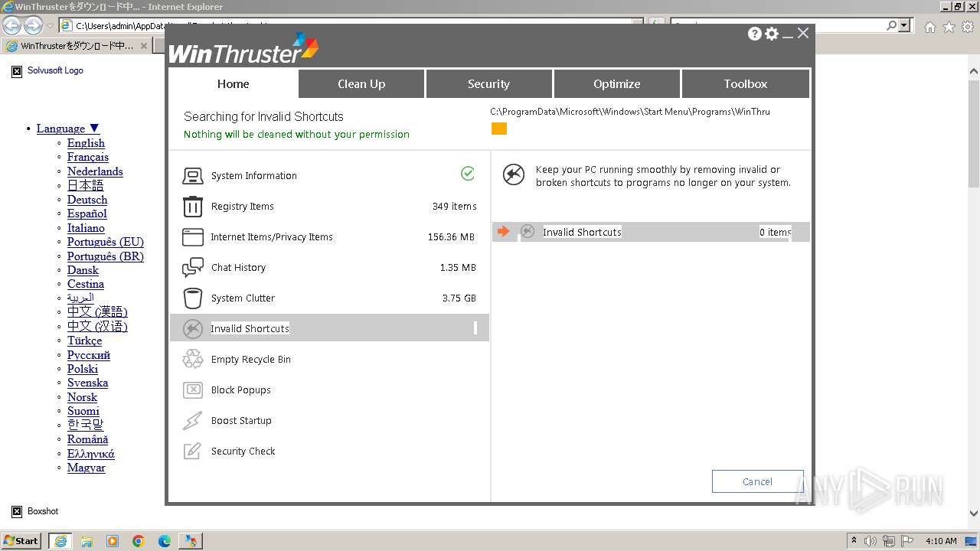
Task: Click the Boost Startup lightning icon
Action: [193, 421]
